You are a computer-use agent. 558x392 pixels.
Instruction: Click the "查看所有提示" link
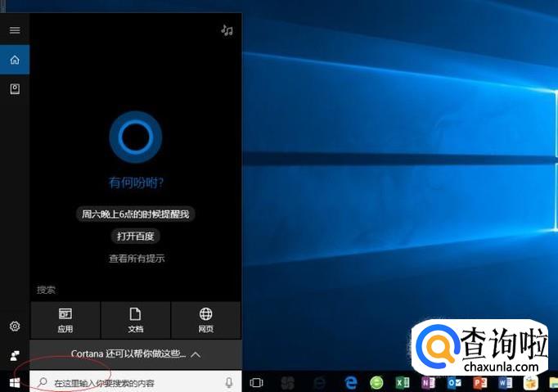[137, 259]
